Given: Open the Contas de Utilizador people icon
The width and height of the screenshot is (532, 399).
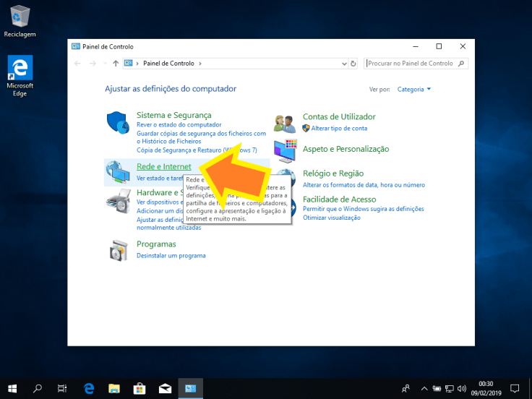Looking at the screenshot, I should [x=285, y=124].
